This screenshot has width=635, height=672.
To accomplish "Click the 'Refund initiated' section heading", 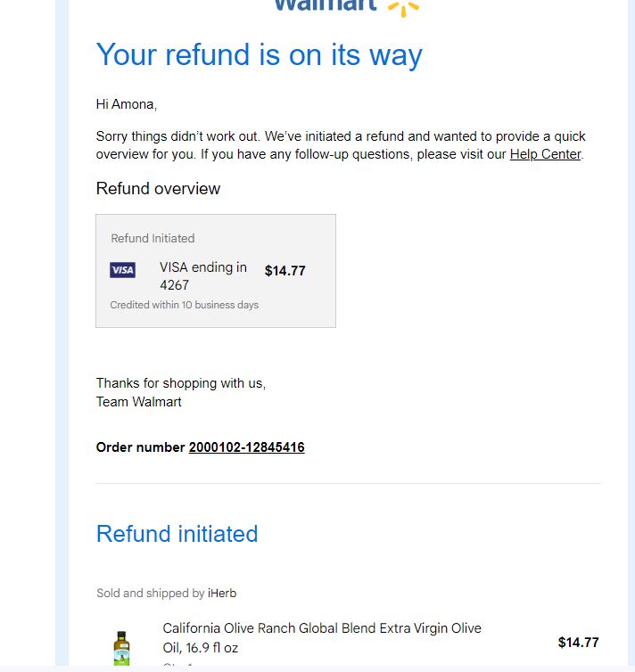I will point(177,534).
